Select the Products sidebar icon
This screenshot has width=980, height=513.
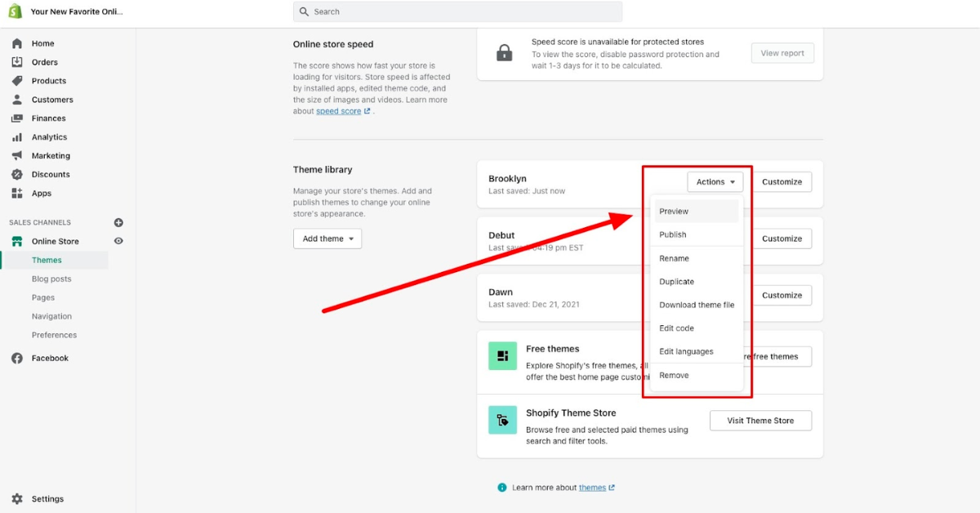[x=18, y=80]
